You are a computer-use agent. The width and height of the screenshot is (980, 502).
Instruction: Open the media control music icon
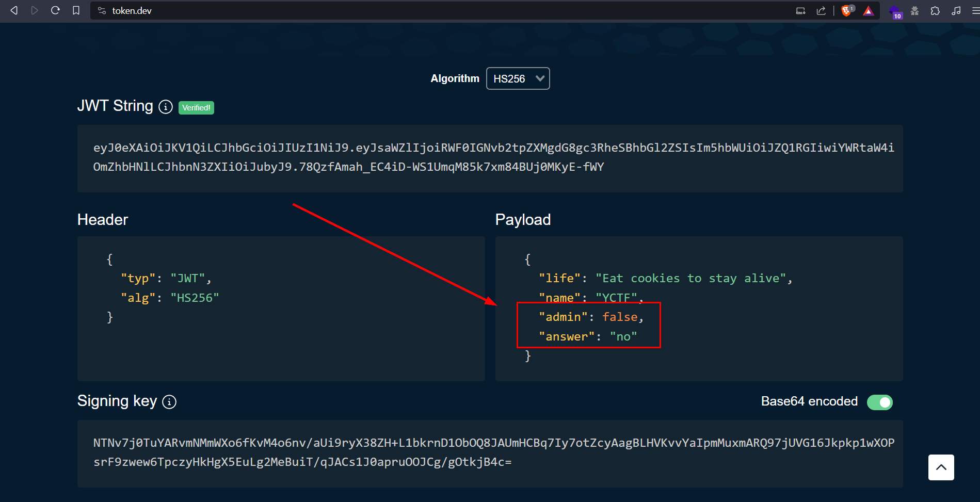pyautogui.click(x=956, y=11)
